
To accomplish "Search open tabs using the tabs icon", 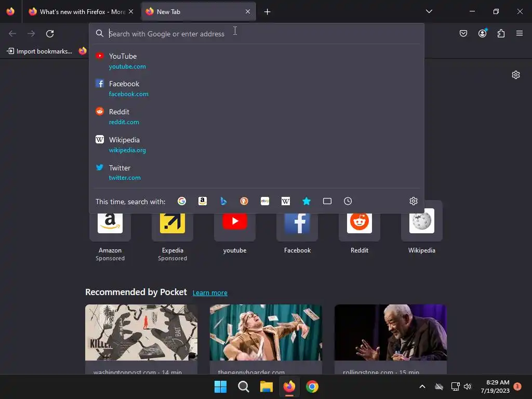I will (x=327, y=201).
